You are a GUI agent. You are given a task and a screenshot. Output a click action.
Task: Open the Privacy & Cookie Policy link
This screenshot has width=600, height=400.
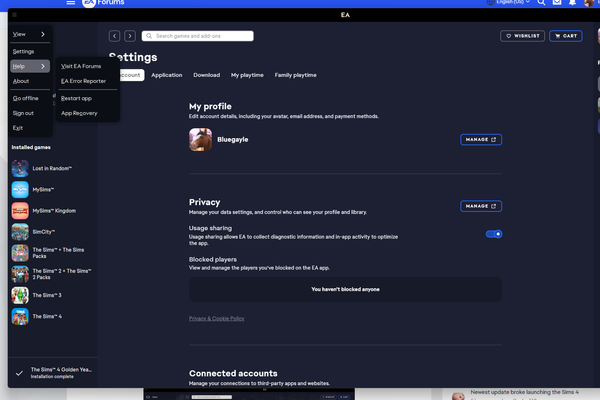point(217,318)
